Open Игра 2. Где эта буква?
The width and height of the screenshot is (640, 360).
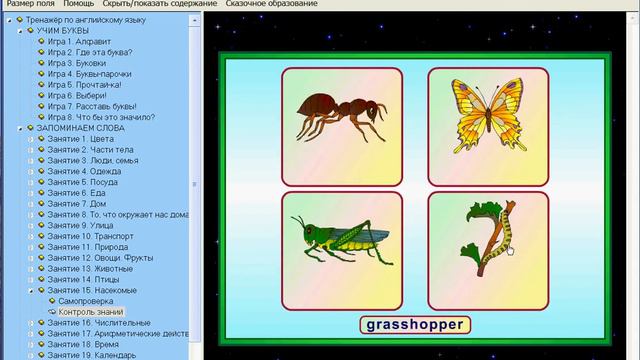[90, 52]
